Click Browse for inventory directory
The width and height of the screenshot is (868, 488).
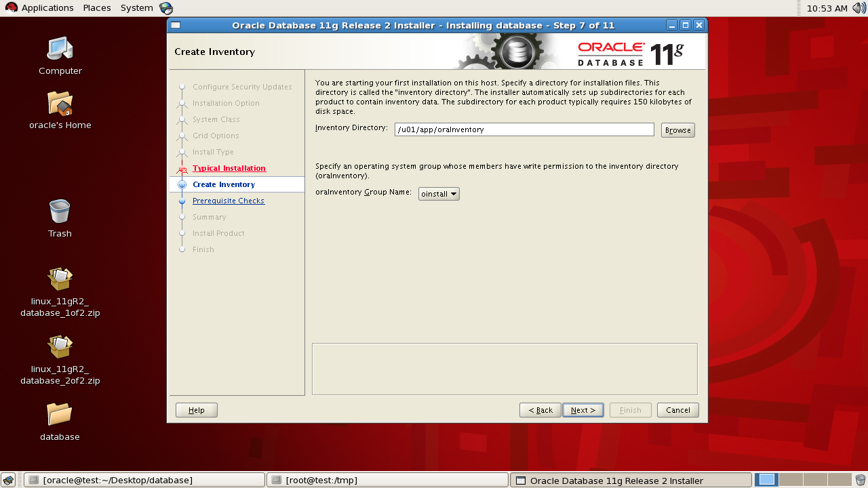pos(678,130)
